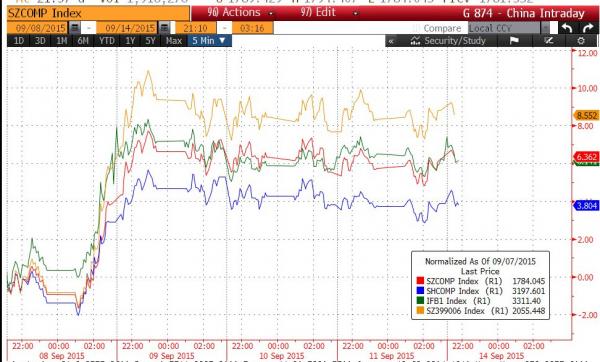Viewport: 600px width, 362px height.
Task: Switch to the 1M range tab
Action: click(x=61, y=41)
